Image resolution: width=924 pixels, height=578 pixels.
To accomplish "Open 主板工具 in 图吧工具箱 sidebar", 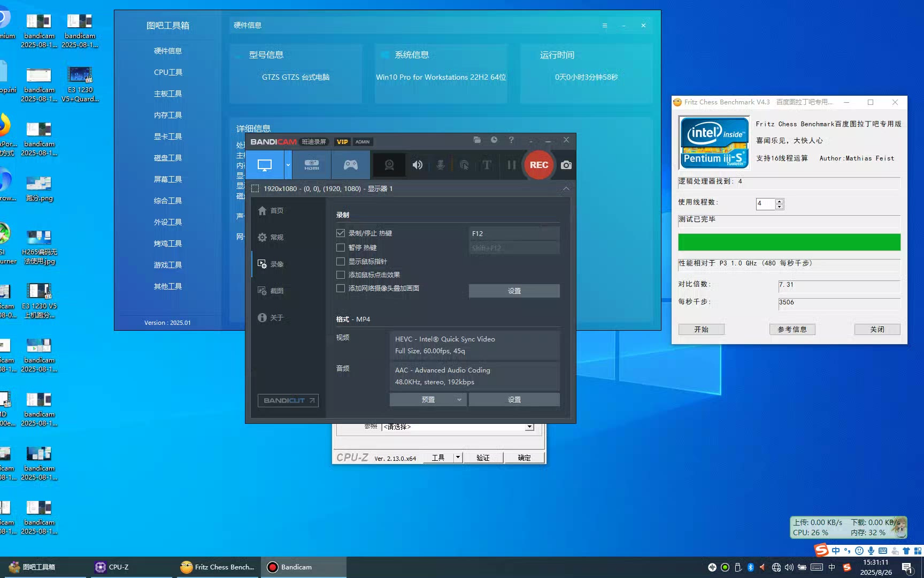I will tap(168, 94).
